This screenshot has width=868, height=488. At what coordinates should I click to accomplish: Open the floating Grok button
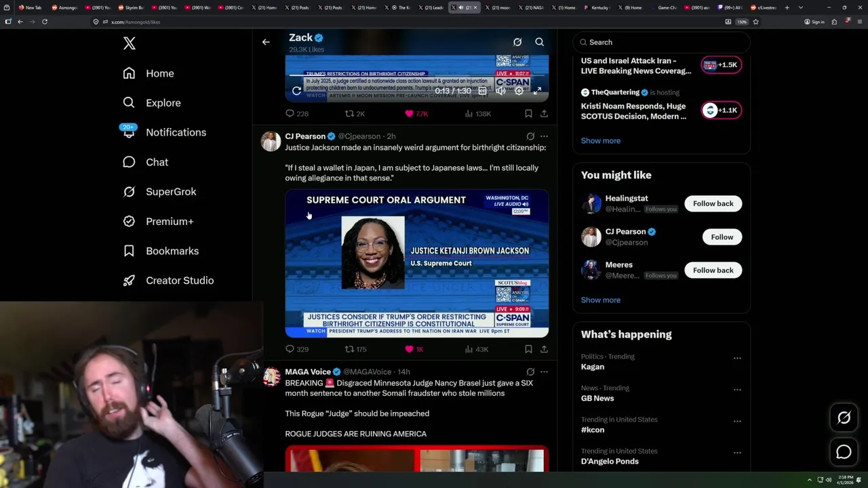844,418
